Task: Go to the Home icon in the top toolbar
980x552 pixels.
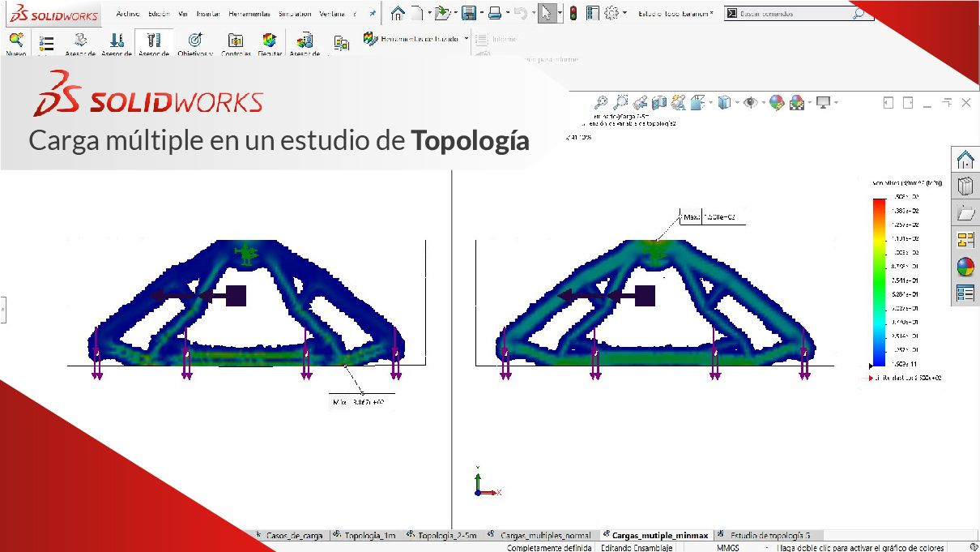Action: tap(398, 13)
